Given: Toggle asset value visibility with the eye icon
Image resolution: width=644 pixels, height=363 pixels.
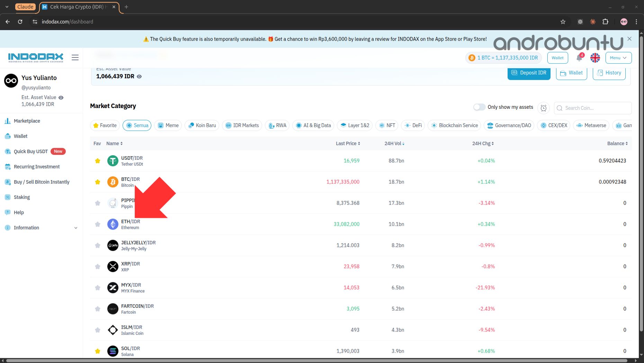Looking at the screenshot, I should [x=140, y=76].
